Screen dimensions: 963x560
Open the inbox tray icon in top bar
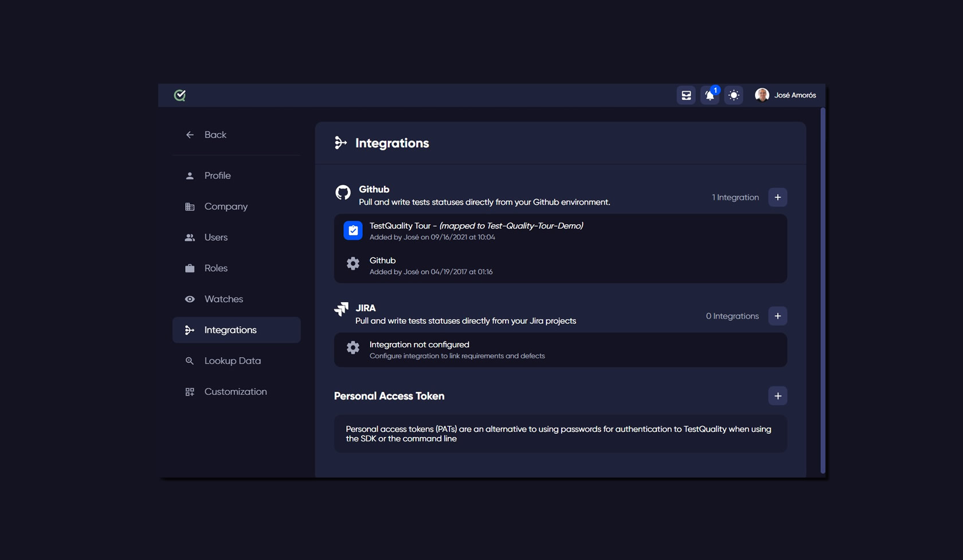[x=686, y=95]
